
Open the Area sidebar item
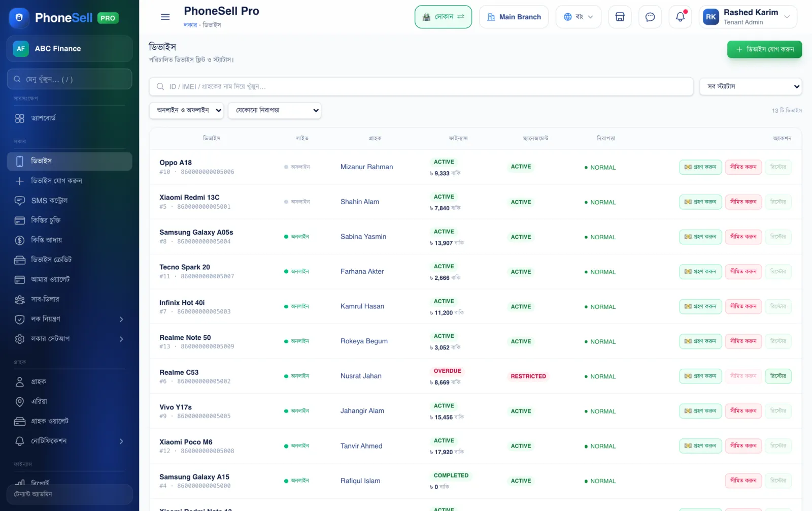pos(70,401)
